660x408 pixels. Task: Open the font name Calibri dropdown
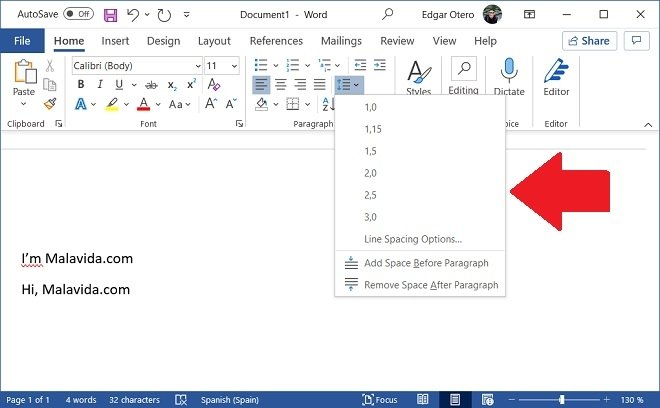(198, 66)
